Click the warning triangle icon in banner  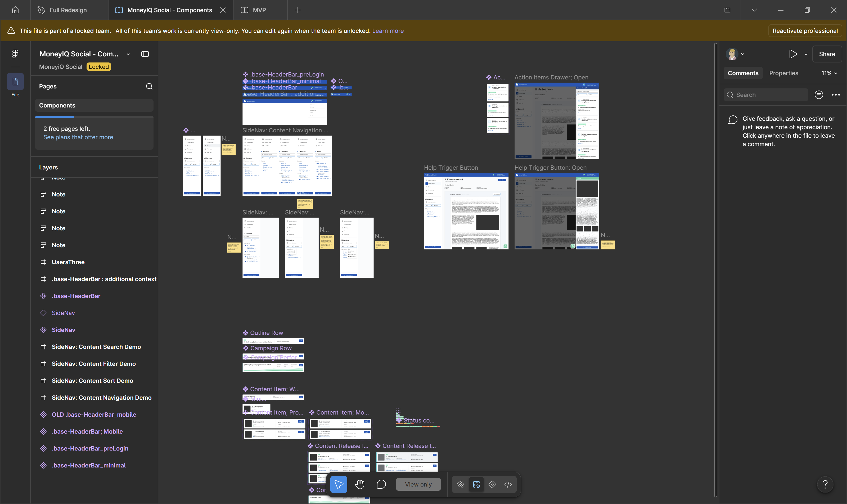pyautogui.click(x=11, y=30)
